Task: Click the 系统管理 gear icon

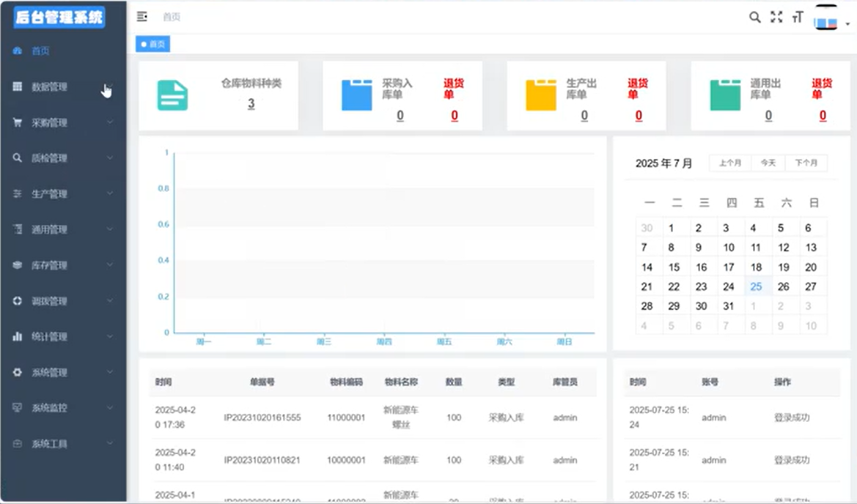Action: [x=17, y=373]
